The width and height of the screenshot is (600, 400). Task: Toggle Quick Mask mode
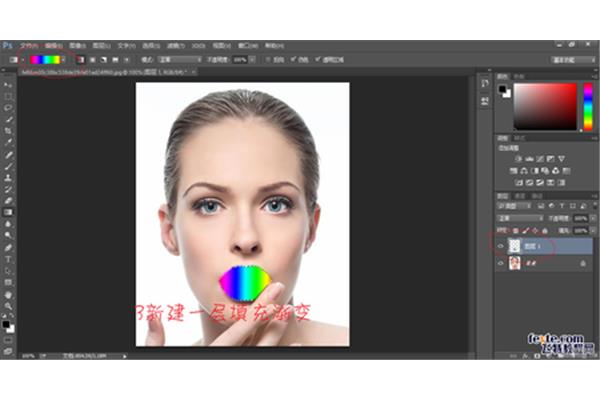(x=8, y=340)
